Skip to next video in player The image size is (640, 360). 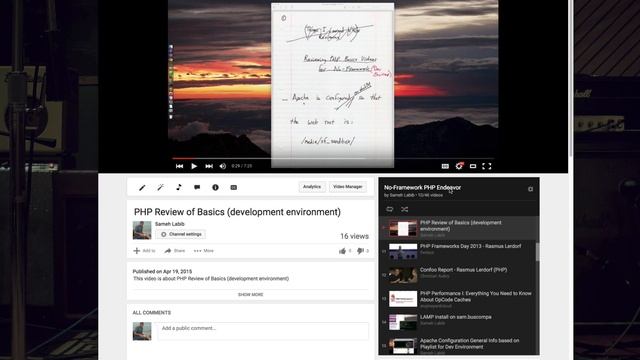209,166
